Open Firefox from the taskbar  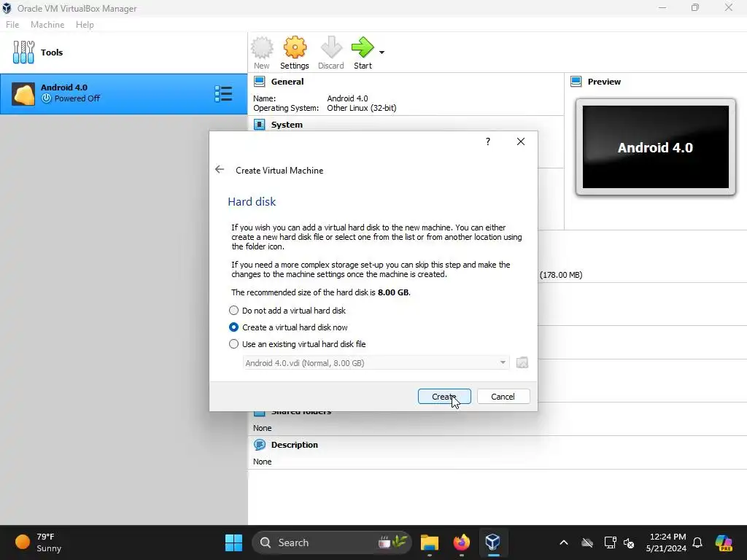pos(461,542)
